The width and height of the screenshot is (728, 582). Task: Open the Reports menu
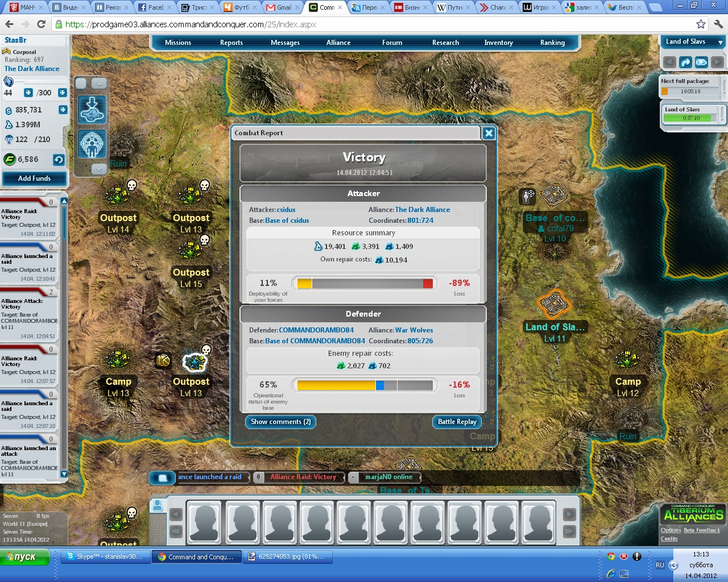[231, 43]
